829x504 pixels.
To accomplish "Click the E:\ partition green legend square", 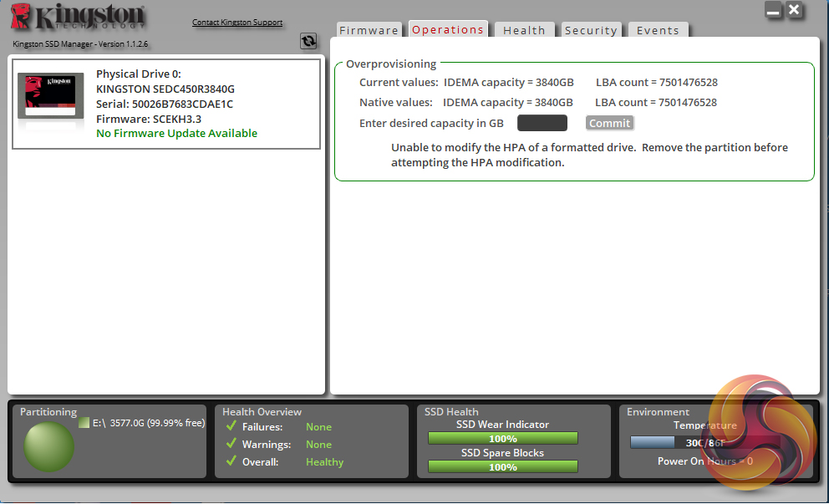I will pyautogui.click(x=84, y=423).
